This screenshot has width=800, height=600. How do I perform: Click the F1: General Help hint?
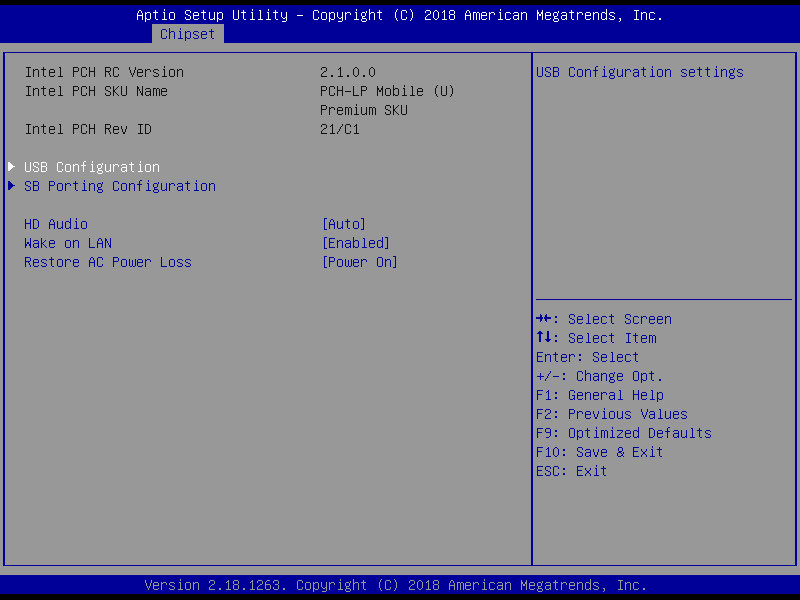[599, 395]
